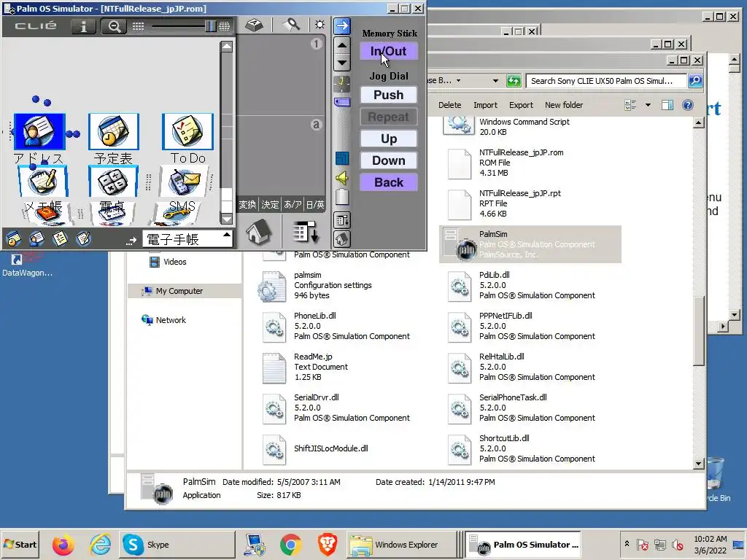Click the Explorer search magnifier button
Viewport: 747px width, 560px height.
tap(695, 81)
